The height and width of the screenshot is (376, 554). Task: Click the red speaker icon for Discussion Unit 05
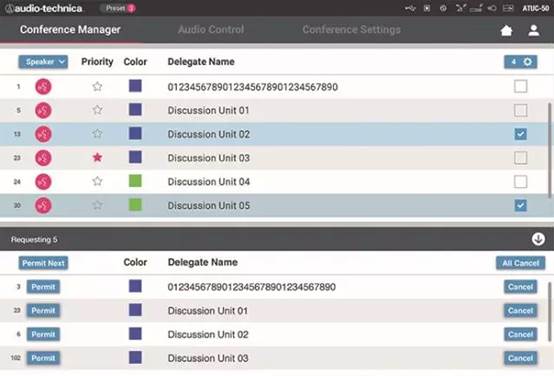(x=43, y=205)
